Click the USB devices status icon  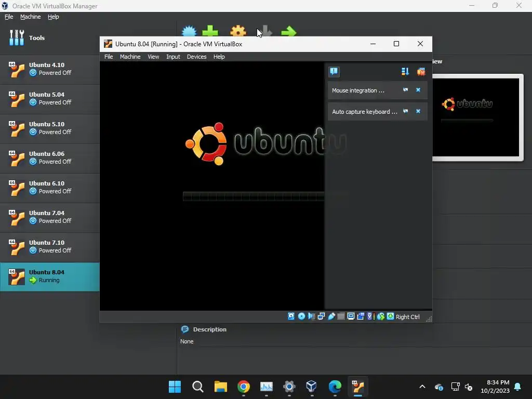(x=331, y=316)
